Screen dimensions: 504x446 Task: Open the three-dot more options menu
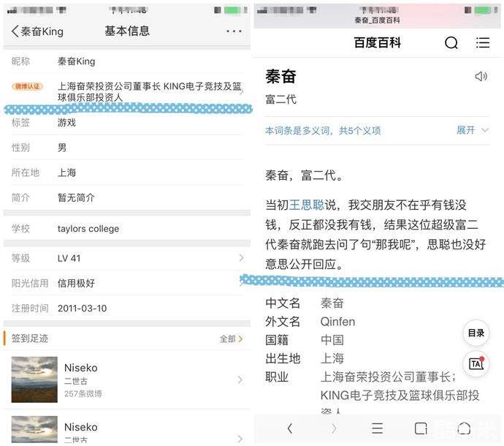pos(234,31)
